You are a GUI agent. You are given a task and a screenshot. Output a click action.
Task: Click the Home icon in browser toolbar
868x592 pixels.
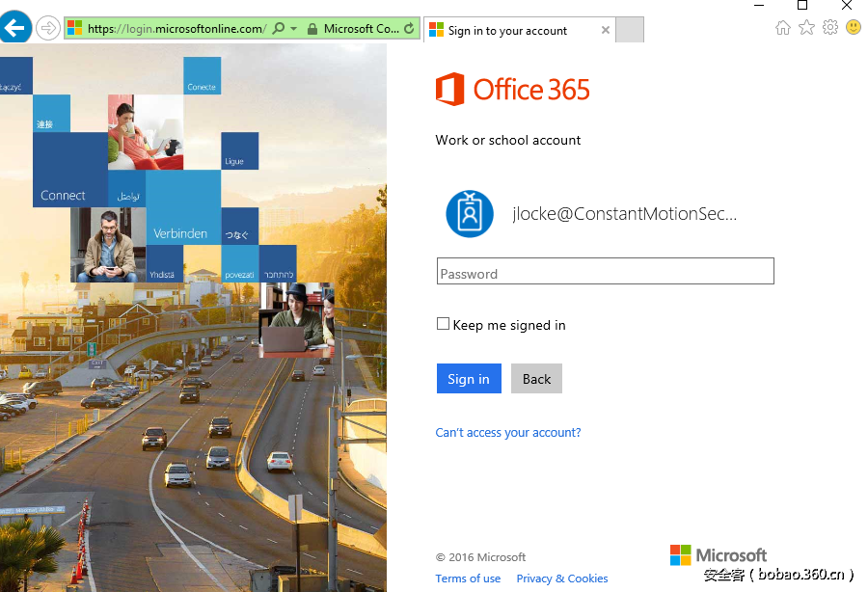coord(783,27)
